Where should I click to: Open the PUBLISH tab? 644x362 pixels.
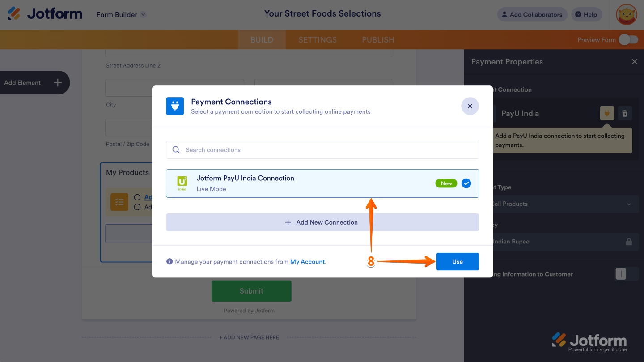pos(377,39)
